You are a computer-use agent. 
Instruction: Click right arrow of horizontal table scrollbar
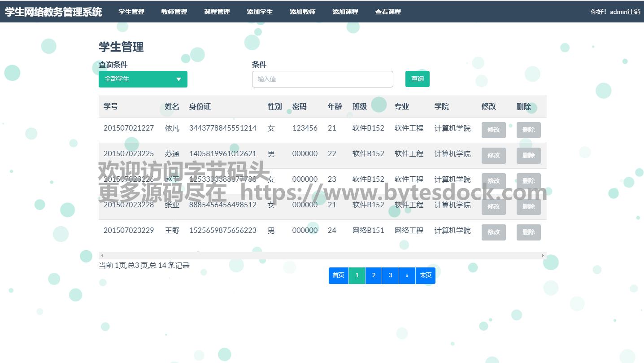click(543, 255)
